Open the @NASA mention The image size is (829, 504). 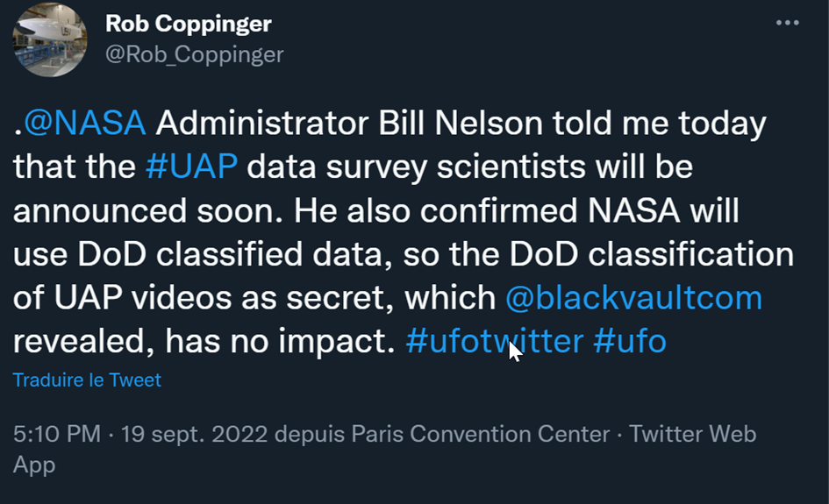point(85,123)
